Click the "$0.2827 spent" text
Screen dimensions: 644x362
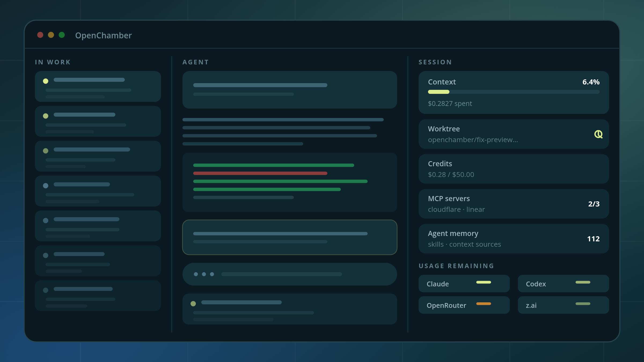450,104
